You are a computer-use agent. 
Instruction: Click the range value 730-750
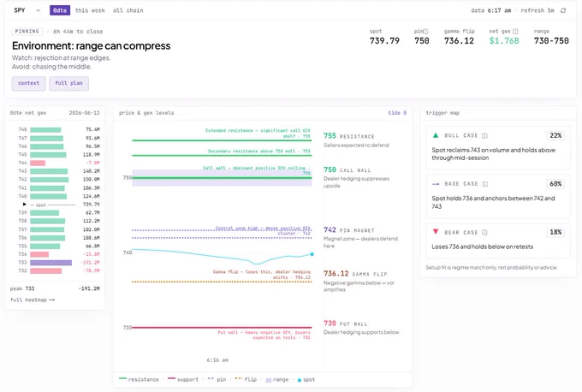point(551,41)
